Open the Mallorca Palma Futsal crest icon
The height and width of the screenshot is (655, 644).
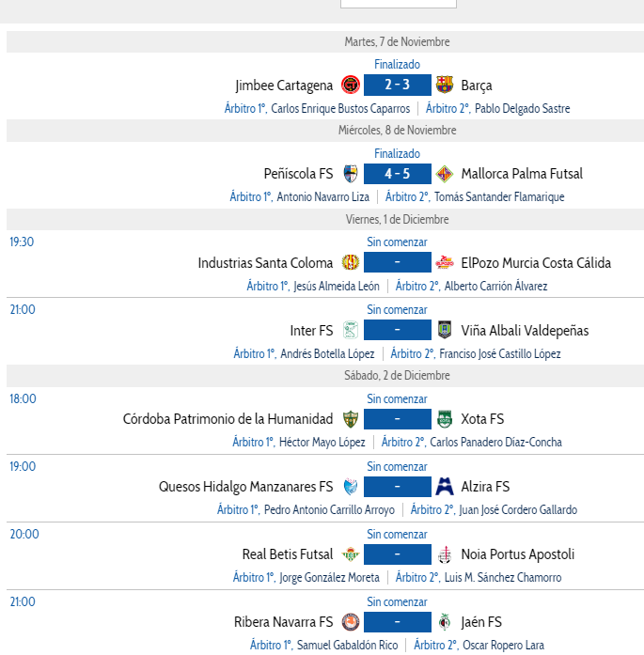pos(445,174)
